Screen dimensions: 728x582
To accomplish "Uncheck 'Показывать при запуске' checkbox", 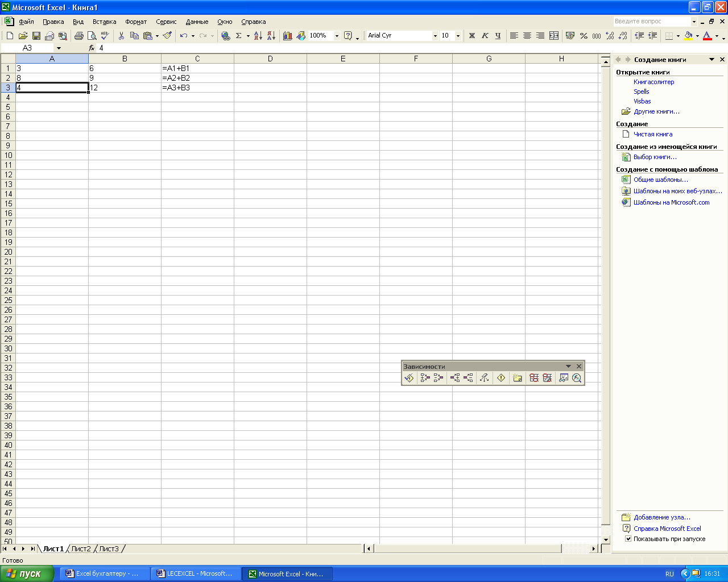I will (628, 539).
